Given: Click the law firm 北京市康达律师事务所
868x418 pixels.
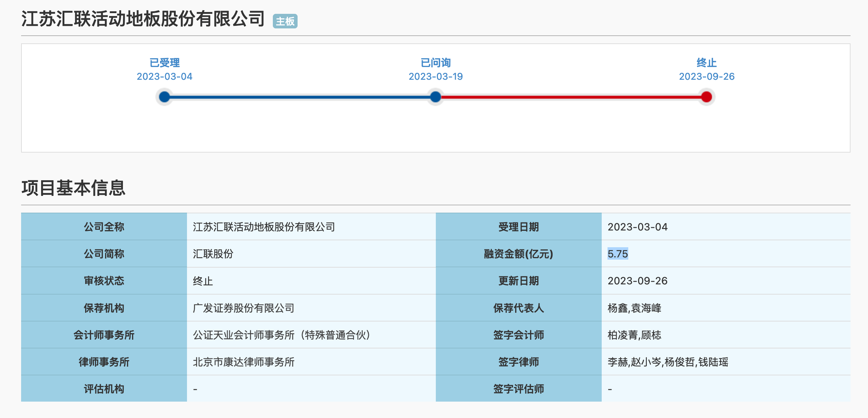Looking at the screenshot, I should coord(243,362).
